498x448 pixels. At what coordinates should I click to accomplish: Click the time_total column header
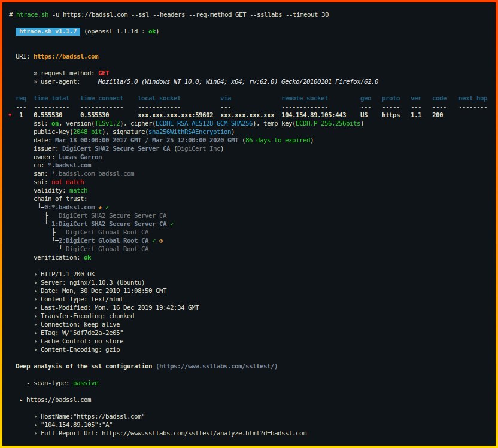coord(51,98)
